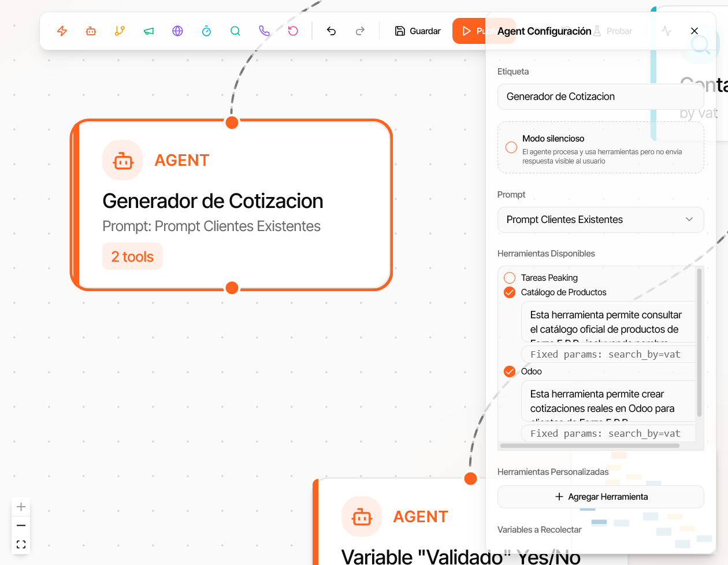Viewport: 728px width, 565px height.
Task: Enable Modo silencioso
Action: 511,147
